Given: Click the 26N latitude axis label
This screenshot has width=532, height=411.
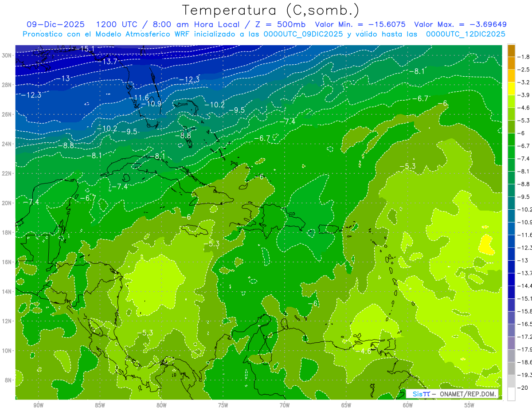Looking at the screenshot, I should pyautogui.click(x=8, y=114).
